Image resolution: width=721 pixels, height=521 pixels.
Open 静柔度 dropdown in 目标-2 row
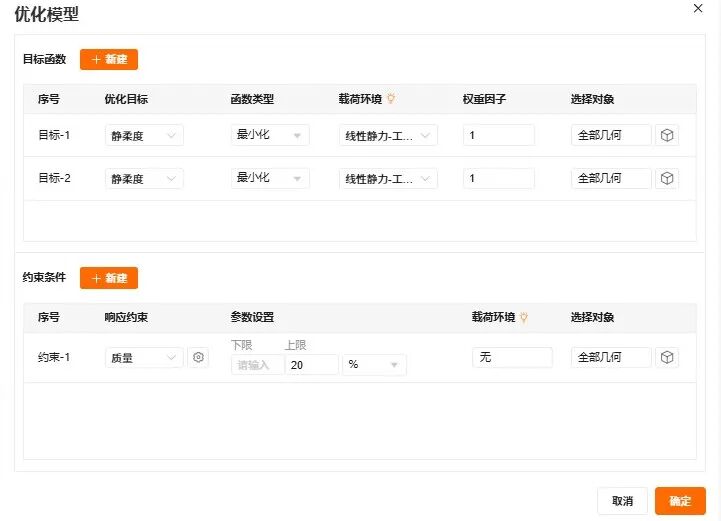144,178
